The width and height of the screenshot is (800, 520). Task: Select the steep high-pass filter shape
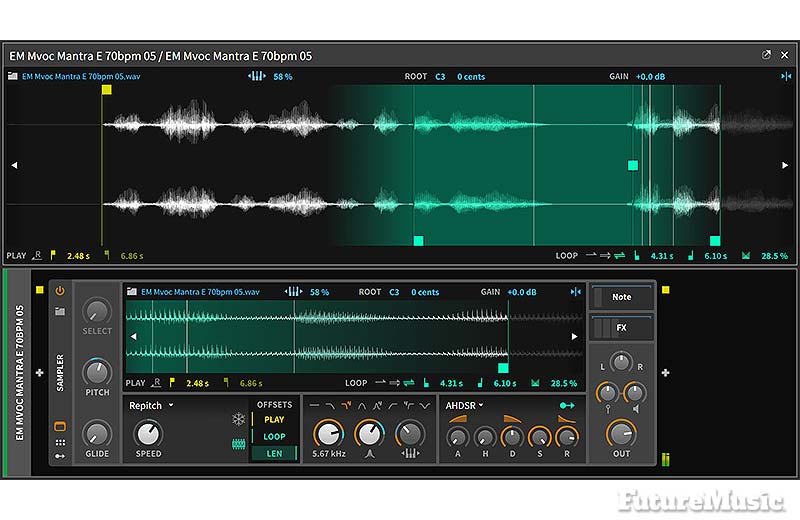click(409, 406)
